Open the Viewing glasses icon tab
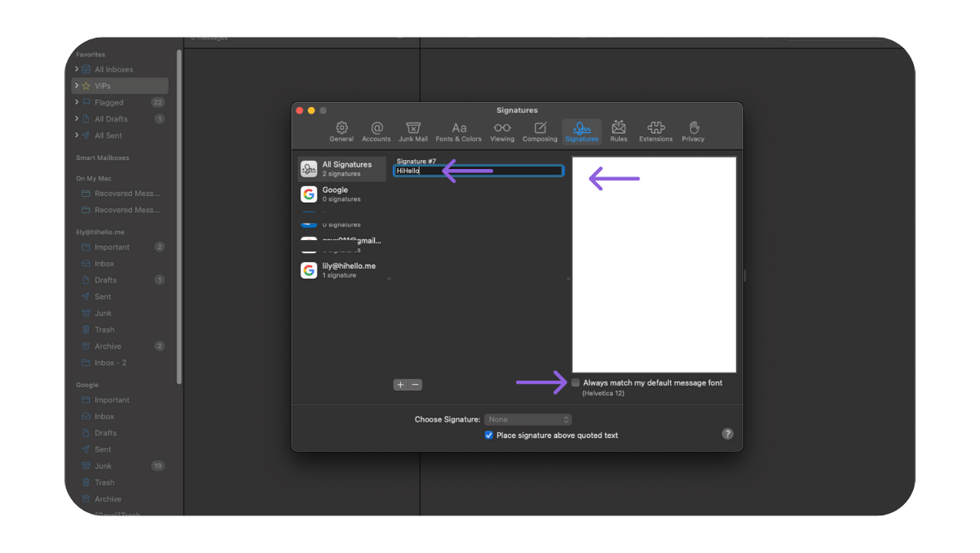 pos(502,131)
